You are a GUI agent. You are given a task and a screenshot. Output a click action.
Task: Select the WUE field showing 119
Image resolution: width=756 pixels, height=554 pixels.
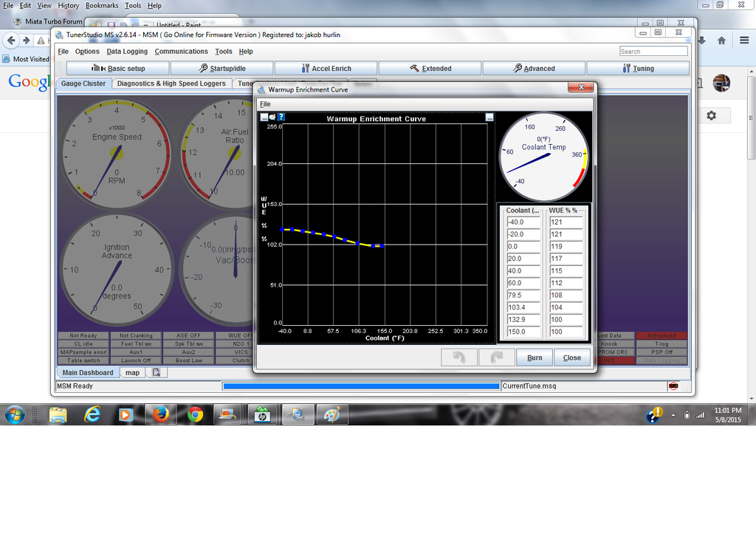tap(566, 247)
